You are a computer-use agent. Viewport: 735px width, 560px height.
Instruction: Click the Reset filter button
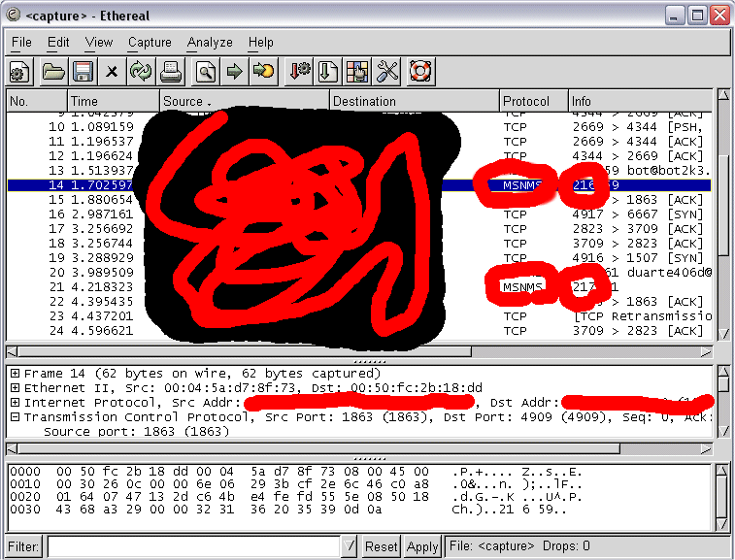(x=382, y=546)
